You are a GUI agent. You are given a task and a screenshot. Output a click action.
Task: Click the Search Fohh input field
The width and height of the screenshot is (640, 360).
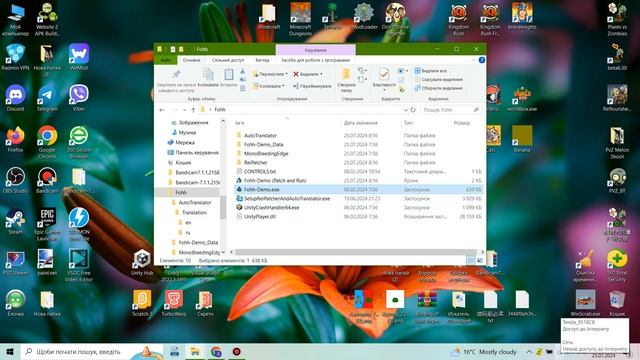[451, 110]
